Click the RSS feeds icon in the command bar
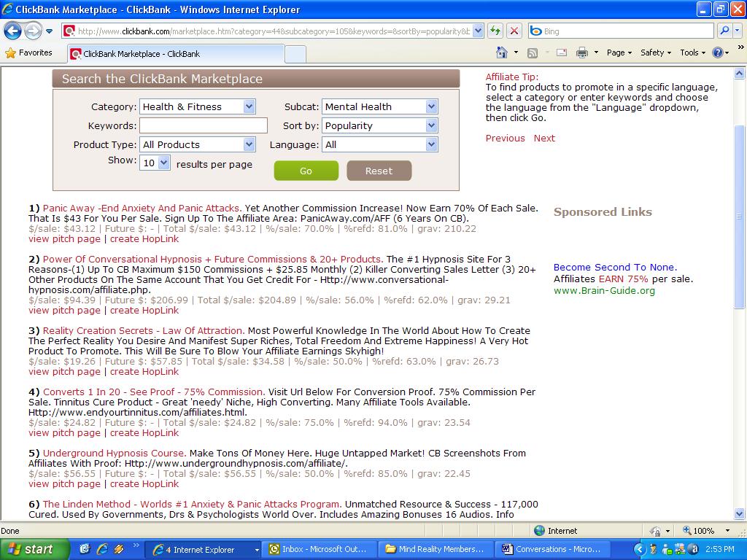 [x=532, y=52]
